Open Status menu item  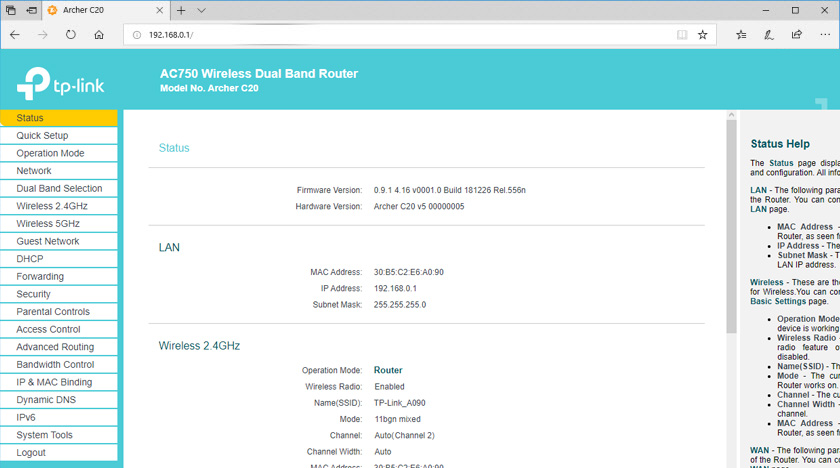59,118
